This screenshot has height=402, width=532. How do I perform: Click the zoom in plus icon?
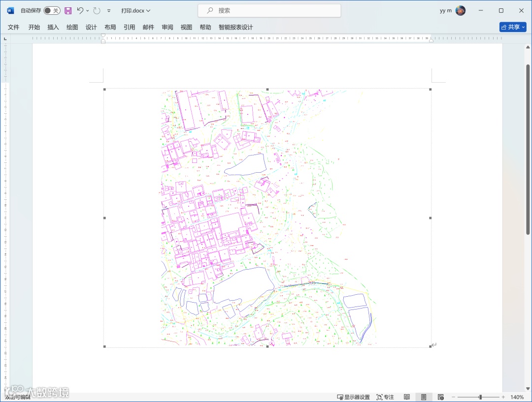click(503, 397)
